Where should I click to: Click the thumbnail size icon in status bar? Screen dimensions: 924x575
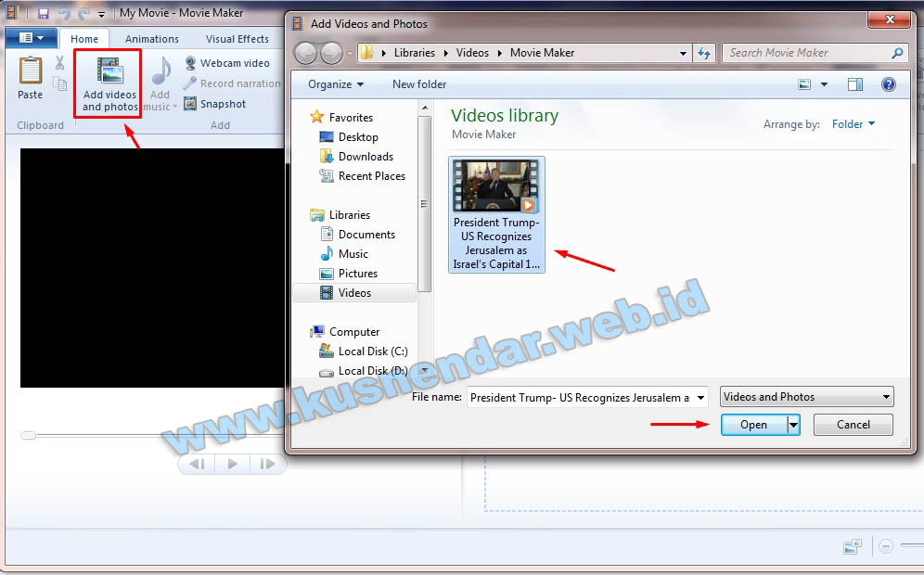tap(853, 546)
